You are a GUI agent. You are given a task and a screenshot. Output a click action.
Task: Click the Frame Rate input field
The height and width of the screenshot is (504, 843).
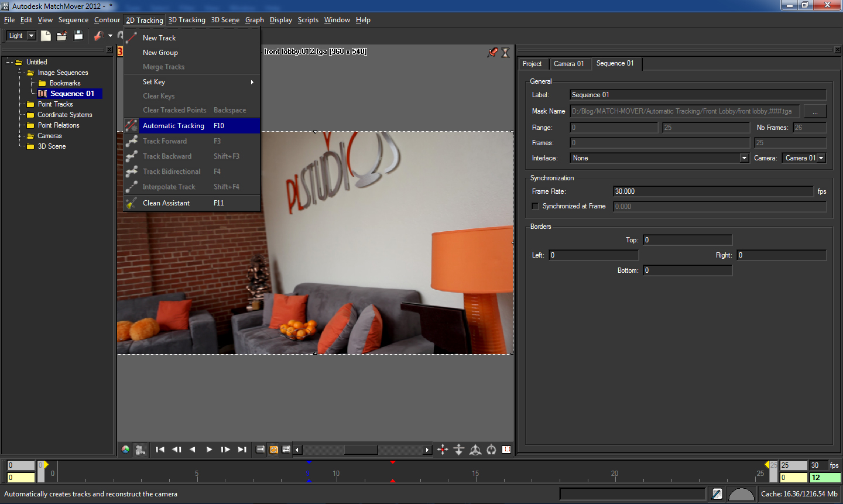[x=714, y=191]
